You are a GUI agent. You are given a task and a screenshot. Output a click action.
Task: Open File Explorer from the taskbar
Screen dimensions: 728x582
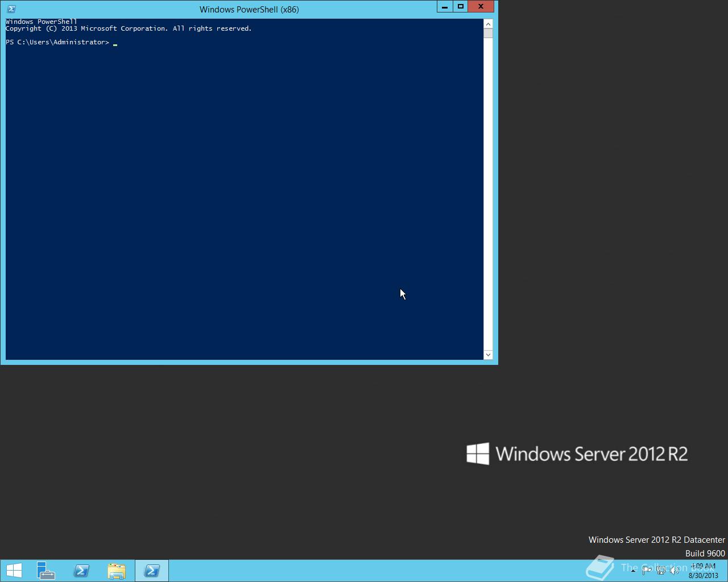tap(117, 571)
